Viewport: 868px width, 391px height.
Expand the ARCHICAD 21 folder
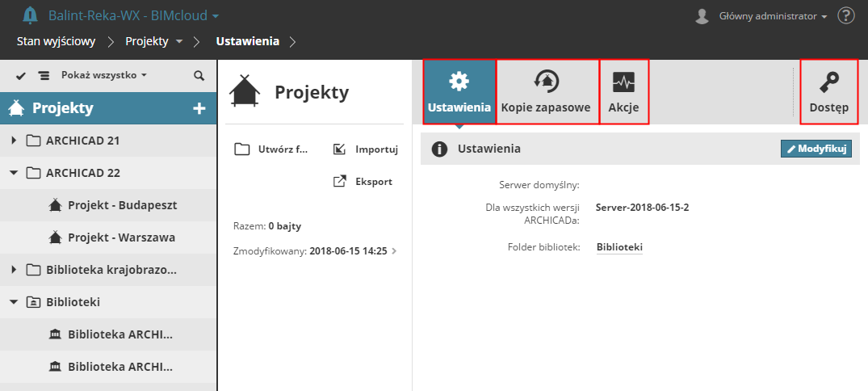coord(14,141)
